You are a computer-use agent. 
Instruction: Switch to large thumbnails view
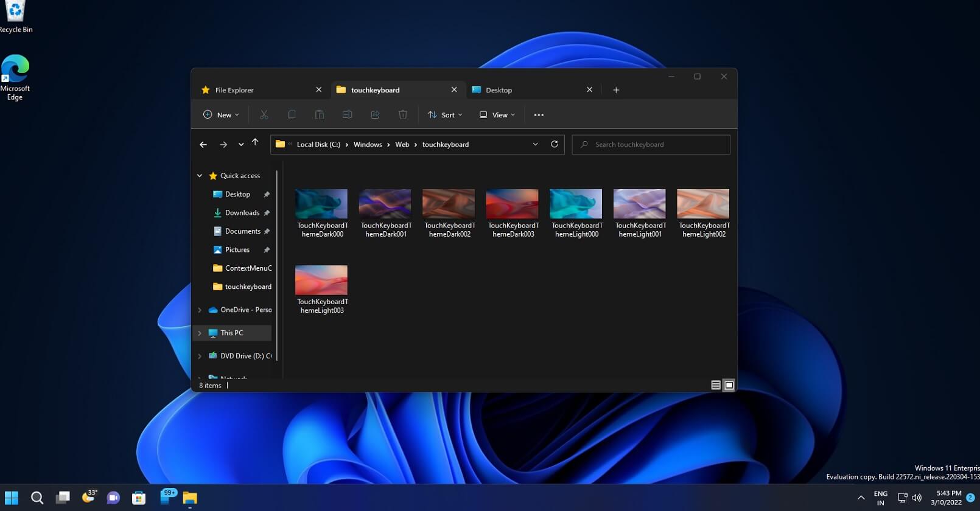pos(729,385)
